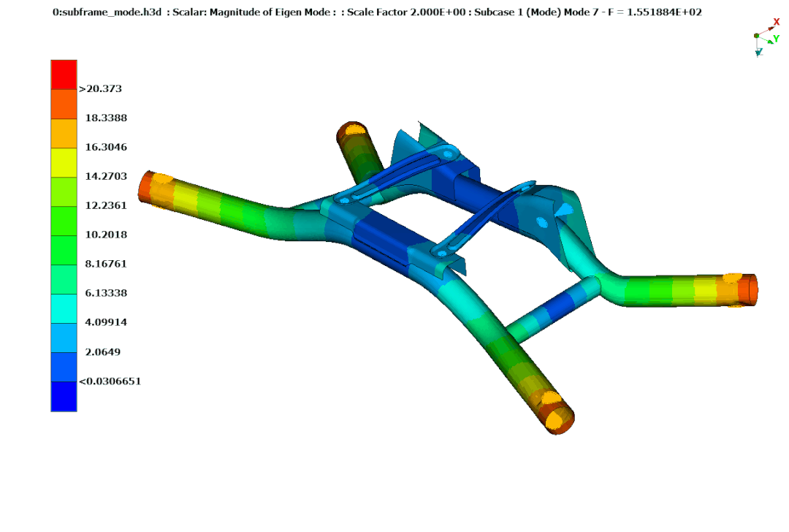Click legend value 12.2361
789x532 pixels.
point(106,205)
